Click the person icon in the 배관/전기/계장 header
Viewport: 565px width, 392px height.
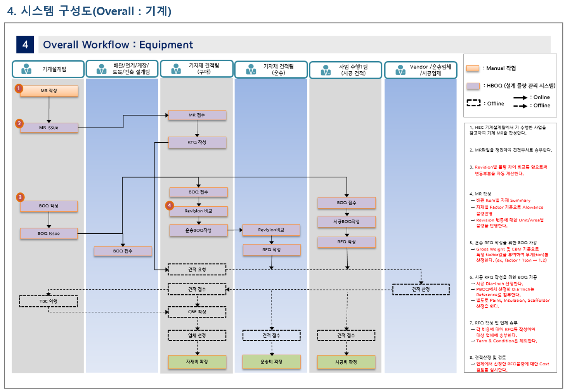(x=101, y=69)
